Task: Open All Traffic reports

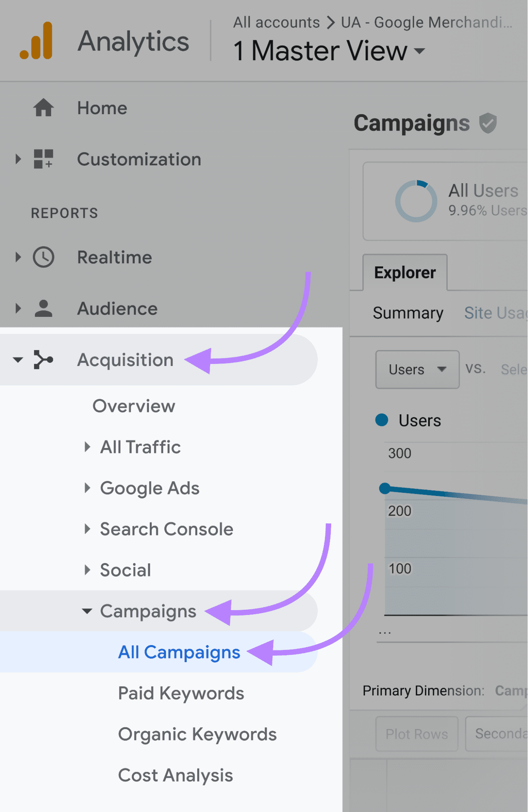Action: [x=140, y=447]
